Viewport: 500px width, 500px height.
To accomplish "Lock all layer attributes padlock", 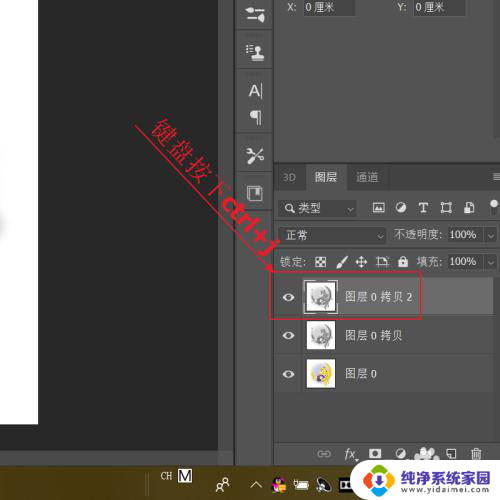I will click(403, 262).
